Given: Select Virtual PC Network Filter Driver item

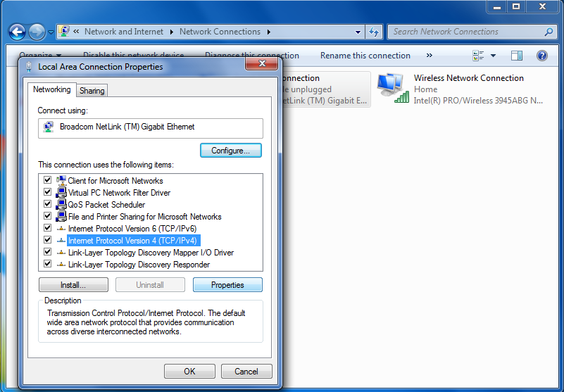Looking at the screenshot, I should coord(119,193).
